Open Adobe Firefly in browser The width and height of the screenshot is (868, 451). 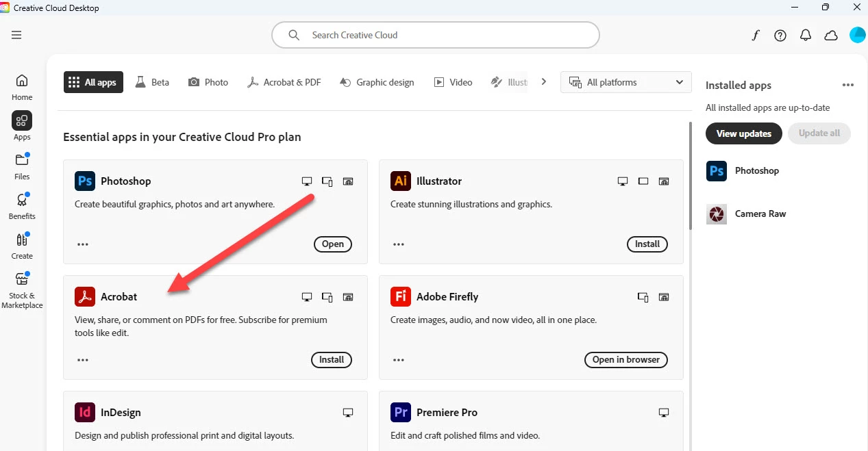click(x=626, y=360)
